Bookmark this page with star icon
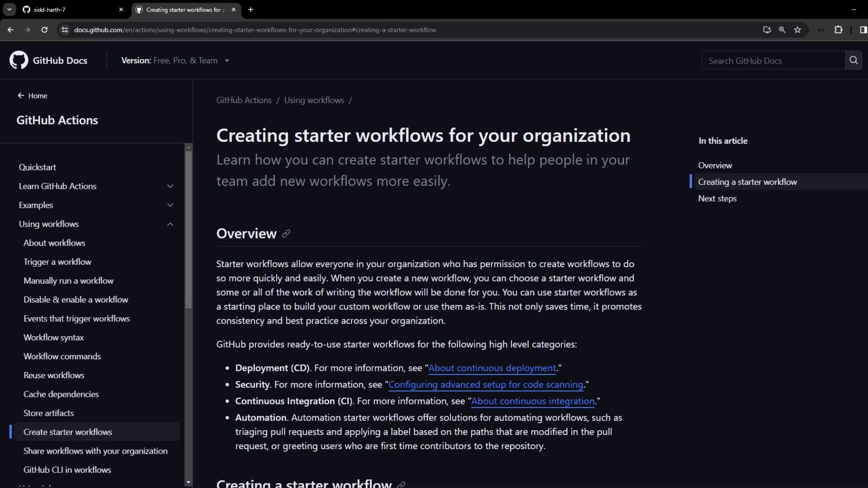 tap(797, 30)
